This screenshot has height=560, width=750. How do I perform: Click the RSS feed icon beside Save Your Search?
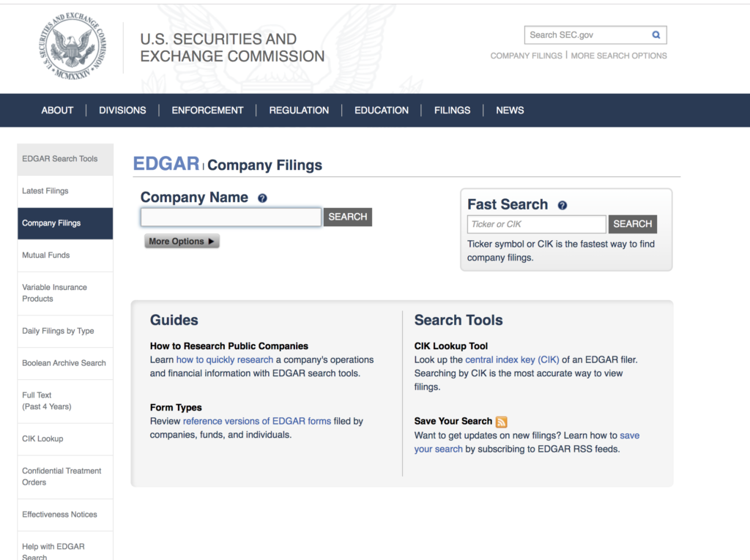[501, 422]
